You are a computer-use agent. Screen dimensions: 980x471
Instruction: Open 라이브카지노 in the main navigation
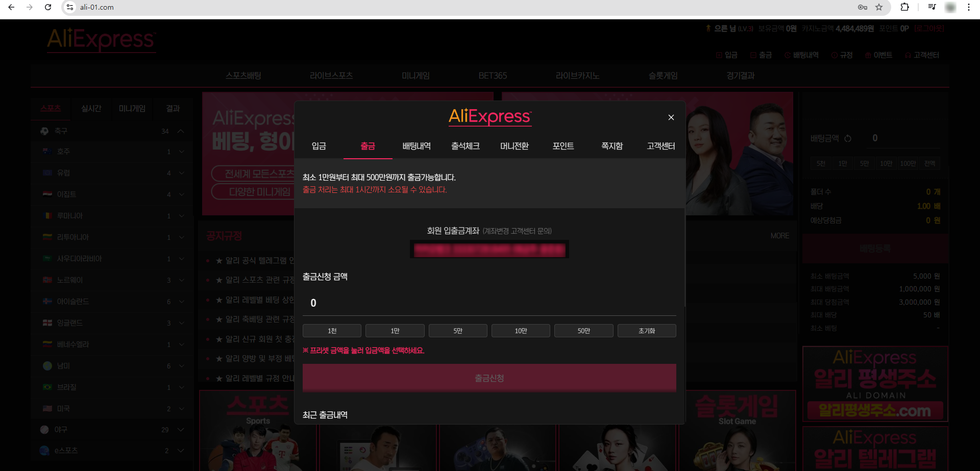coord(577,76)
